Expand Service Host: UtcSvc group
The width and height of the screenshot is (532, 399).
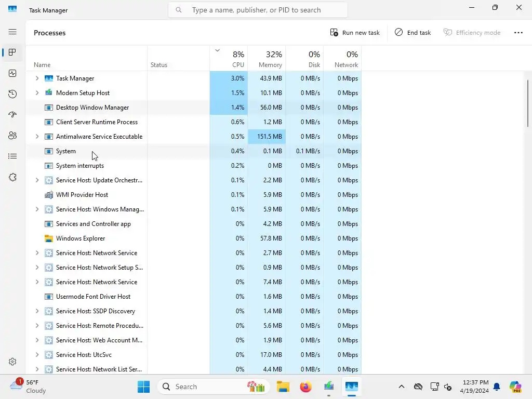[x=37, y=354]
